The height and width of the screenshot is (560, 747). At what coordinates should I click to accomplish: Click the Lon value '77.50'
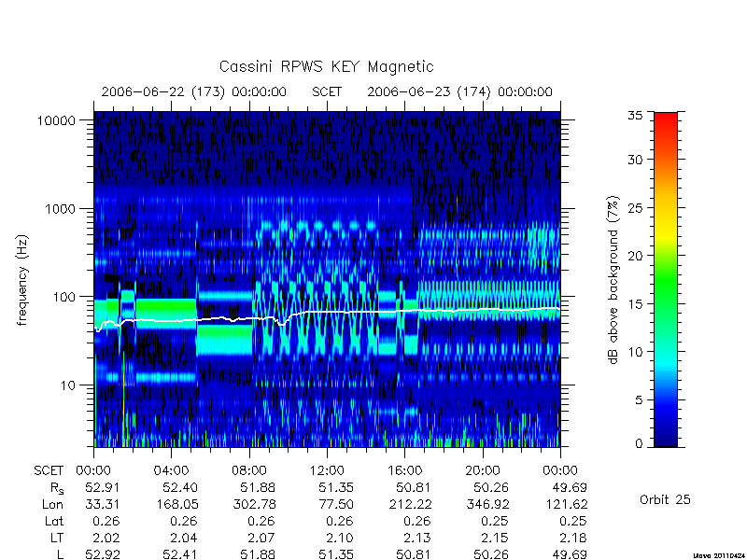click(336, 504)
